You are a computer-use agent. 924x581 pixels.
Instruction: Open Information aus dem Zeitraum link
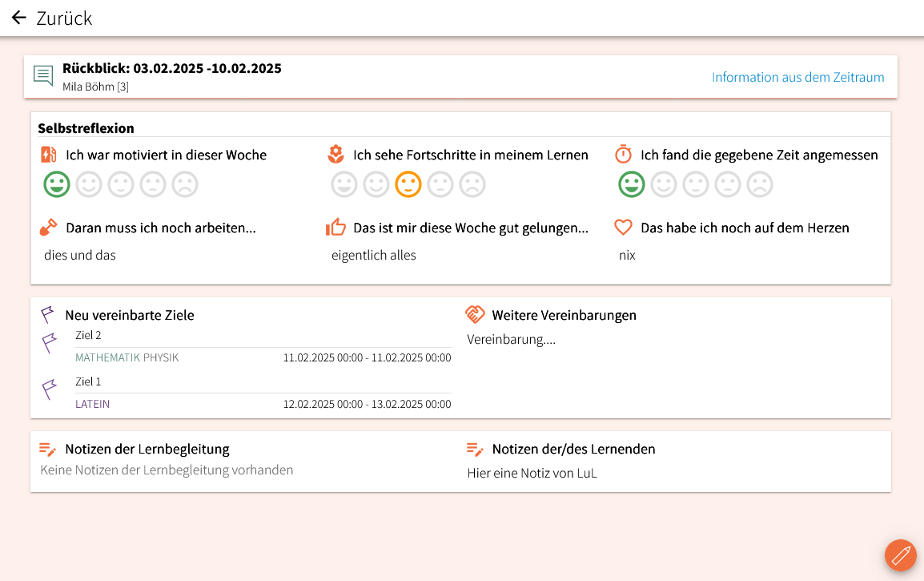tap(798, 77)
